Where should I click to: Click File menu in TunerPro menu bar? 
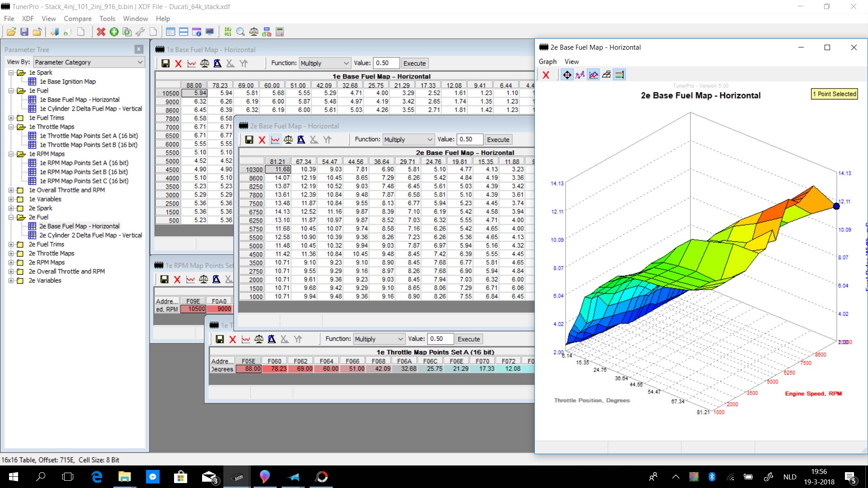point(9,18)
